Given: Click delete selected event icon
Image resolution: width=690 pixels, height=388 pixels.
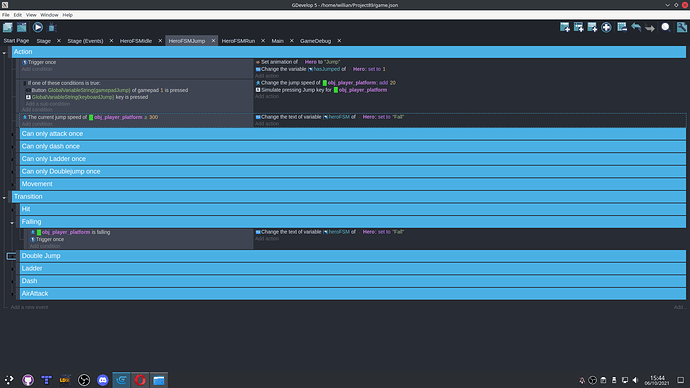Looking at the screenshot, I should coord(622,27).
